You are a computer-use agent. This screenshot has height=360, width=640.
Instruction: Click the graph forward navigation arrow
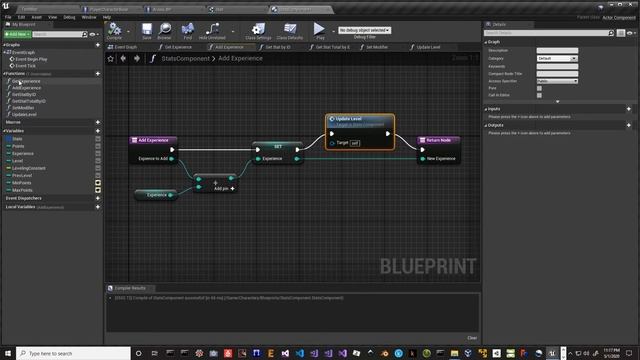[137, 59]
